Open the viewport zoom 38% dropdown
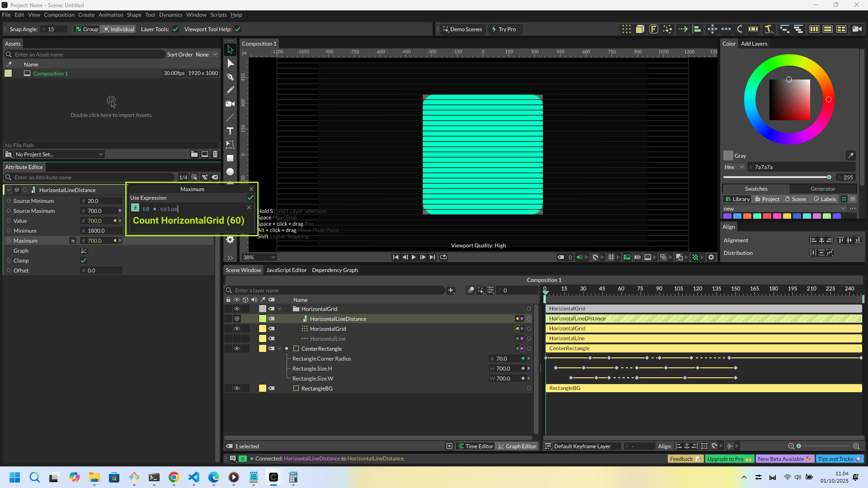868x488 pixels. click(259, 258)
